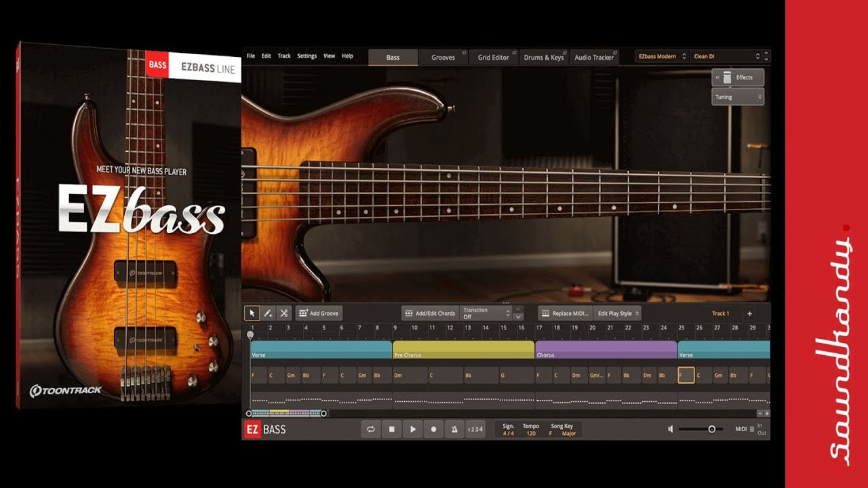Toggle loop playback
This screenshot has height=488, width=868.
(x=371, y=429)
